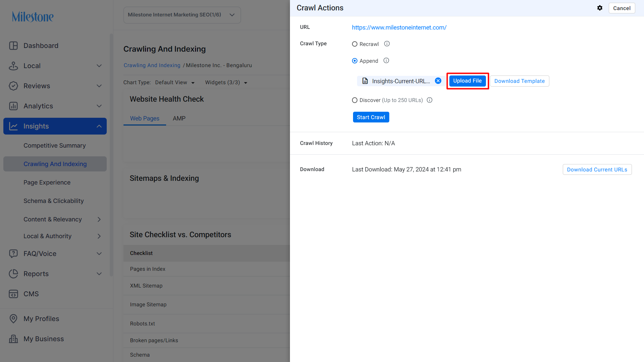Open the Crawl Actions settings gear
This screenshot has width=644, height=362.
(x=600, y=8)
